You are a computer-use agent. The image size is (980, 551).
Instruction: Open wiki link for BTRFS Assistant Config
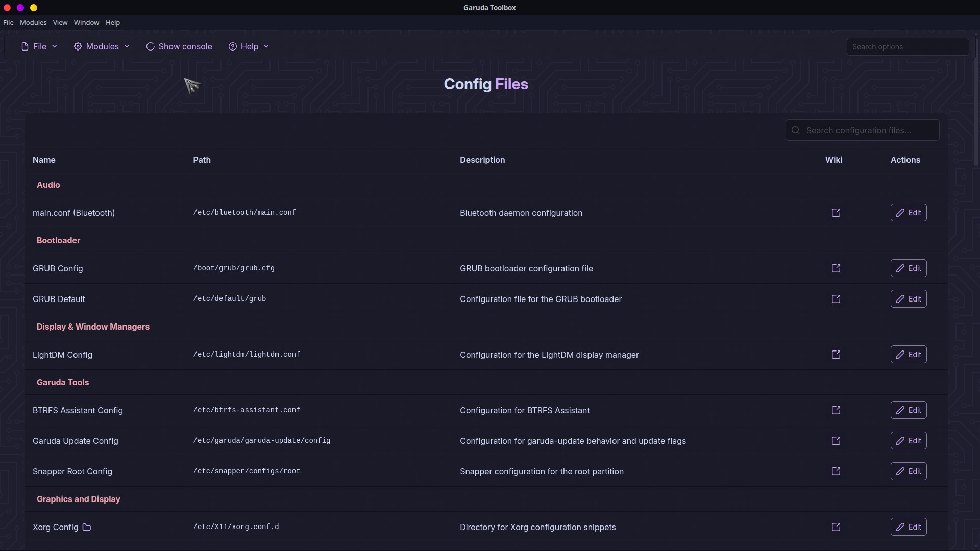click(x=836, y=410)
